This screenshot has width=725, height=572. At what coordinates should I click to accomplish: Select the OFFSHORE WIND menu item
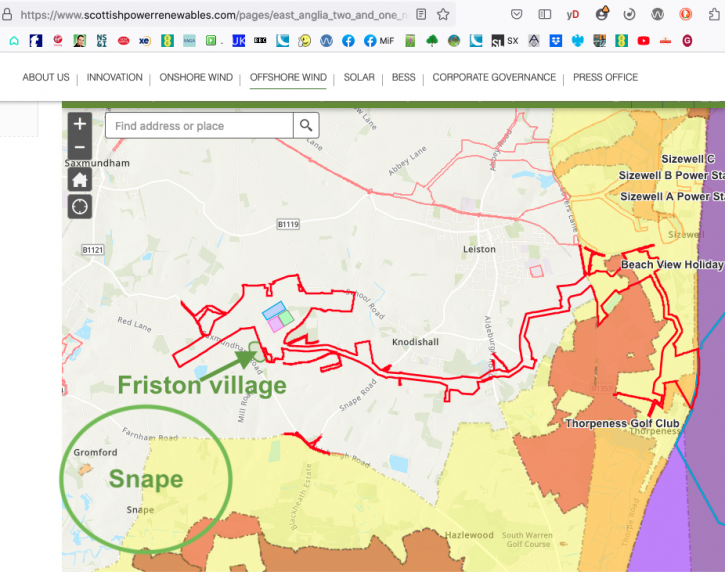[x=288, y=78]
